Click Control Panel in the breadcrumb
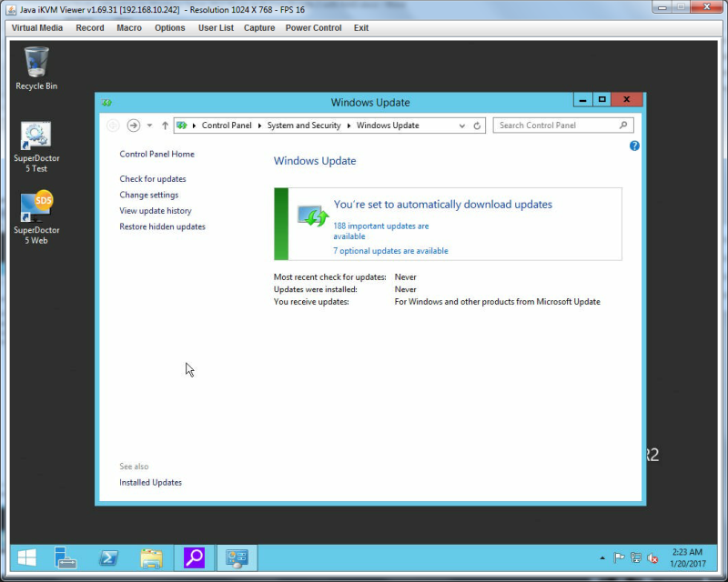This screenshot has width=728, height=582. [227, 125]
